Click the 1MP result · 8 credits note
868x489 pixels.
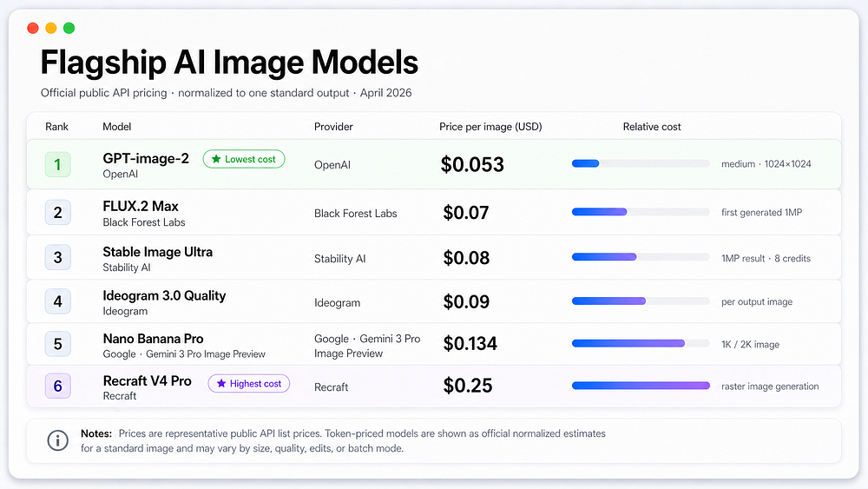tap(766, 259)
